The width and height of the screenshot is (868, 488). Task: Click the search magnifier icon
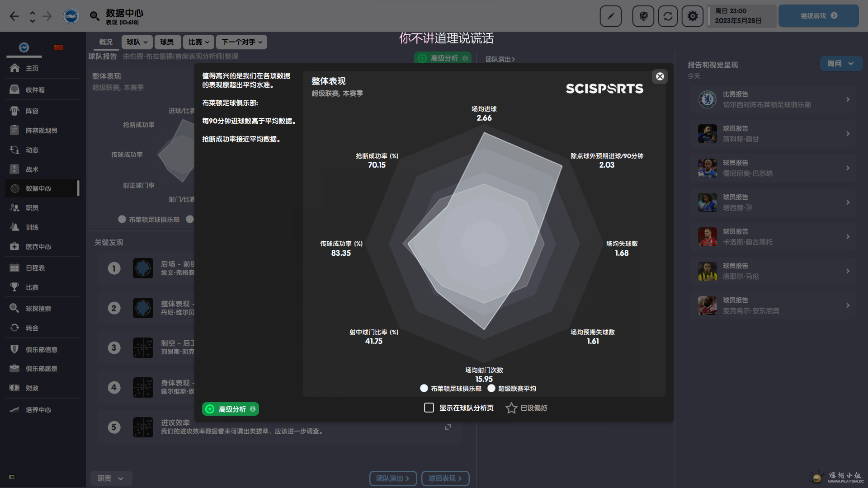click(94, 16)
